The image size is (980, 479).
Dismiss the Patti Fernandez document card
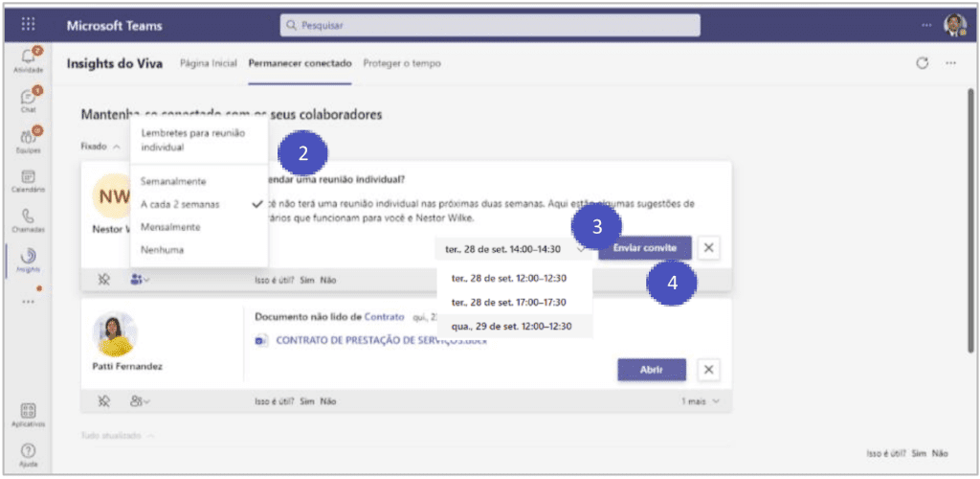[708, 370]
